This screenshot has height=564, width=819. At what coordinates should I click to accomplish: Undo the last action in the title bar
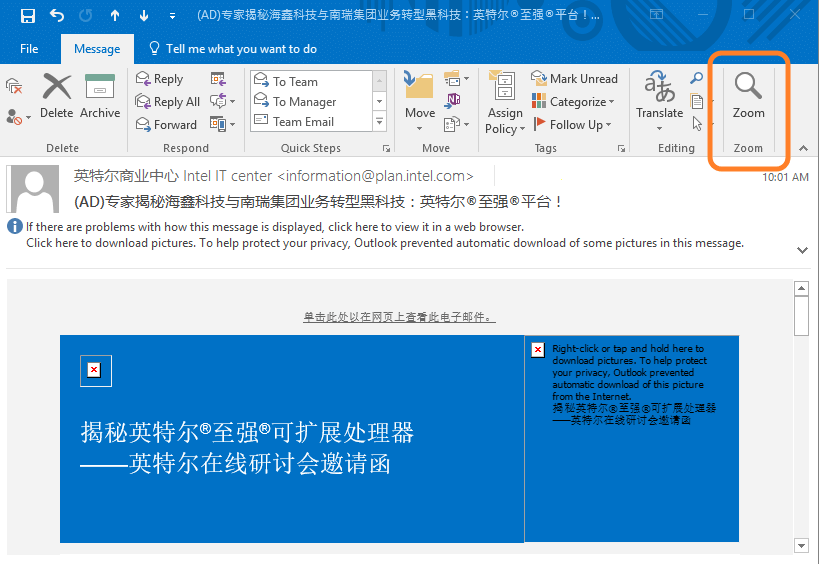[57, 16]
